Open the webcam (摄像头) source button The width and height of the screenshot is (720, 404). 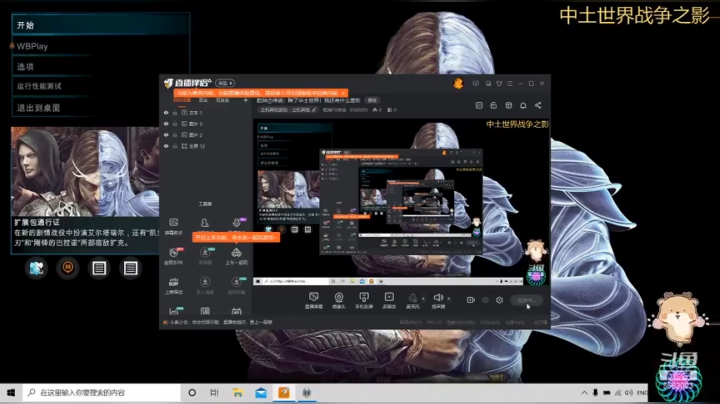[x=339, y=300]
